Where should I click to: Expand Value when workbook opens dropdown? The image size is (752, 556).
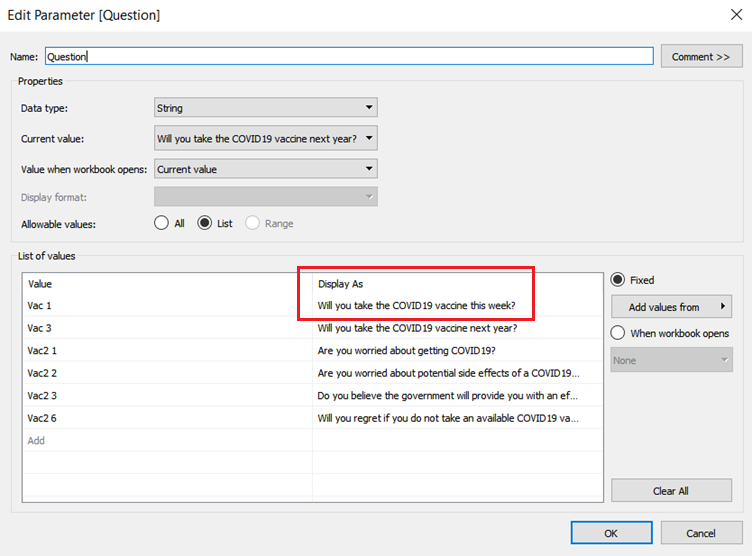pos(266,169)
